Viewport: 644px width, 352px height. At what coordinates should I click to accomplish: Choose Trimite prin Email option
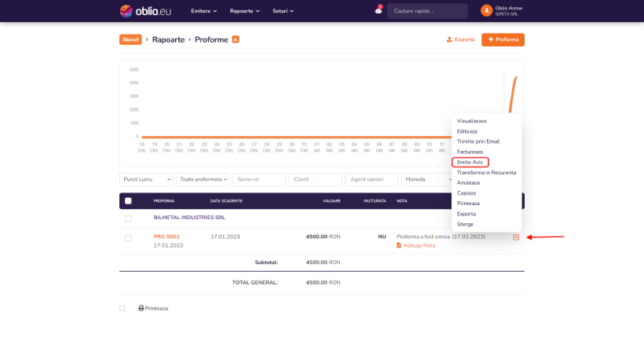pos(478,141)
